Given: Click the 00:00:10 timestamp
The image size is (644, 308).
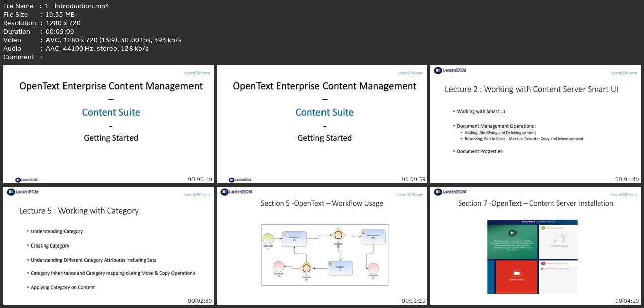Looking at the screenshot, I should tap(200, 179).
